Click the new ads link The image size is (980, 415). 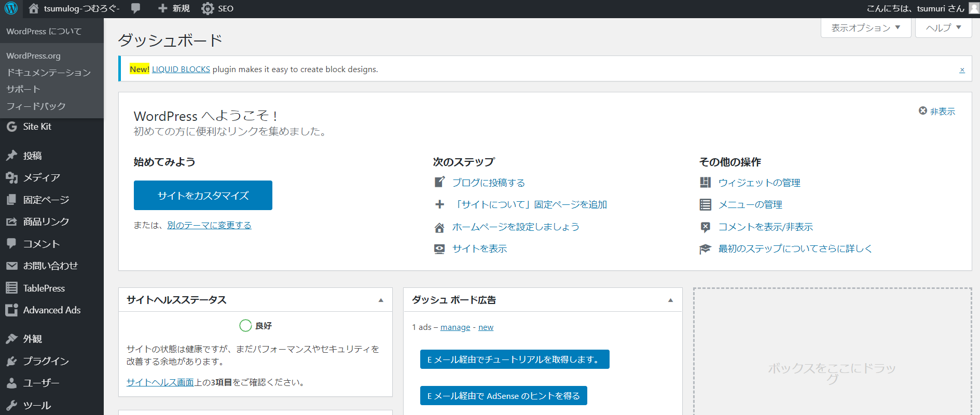point(486,327)
